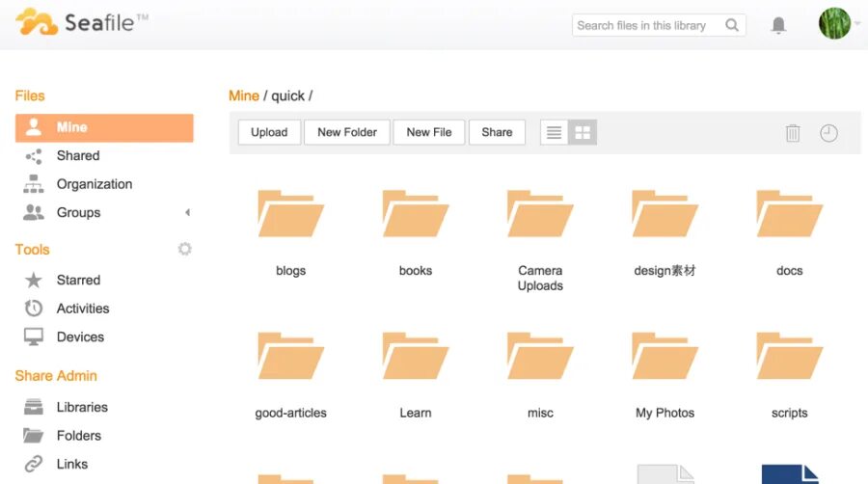Click the Learn folder name
868x484 pixels.
coord(415,413)
